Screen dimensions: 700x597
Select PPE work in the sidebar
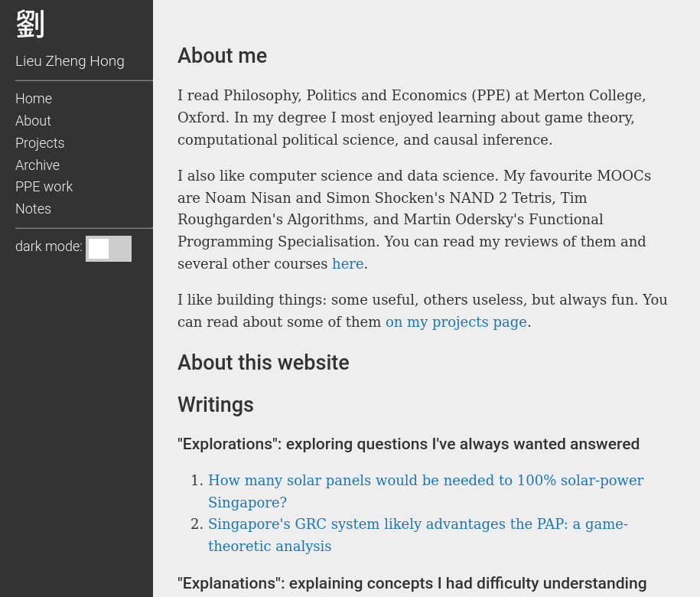coord(44,187)
